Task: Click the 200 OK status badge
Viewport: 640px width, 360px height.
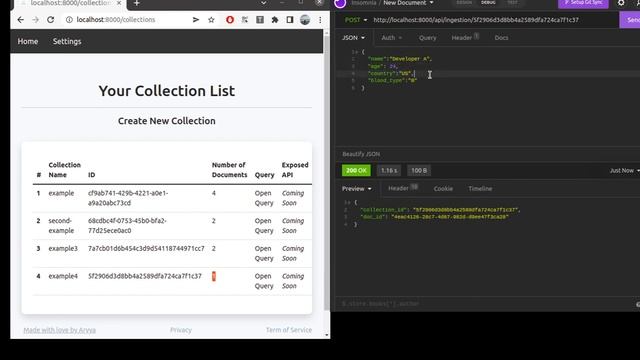Action: (356, 170)
